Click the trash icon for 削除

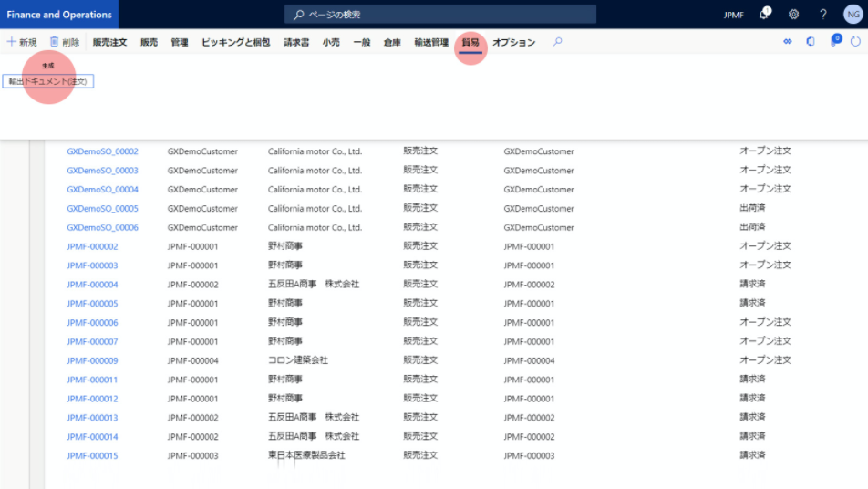coord(55,42)
